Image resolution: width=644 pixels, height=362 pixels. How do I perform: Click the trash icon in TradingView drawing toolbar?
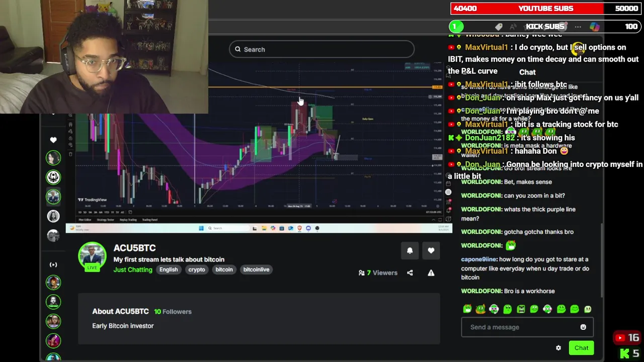coord(70,154)
